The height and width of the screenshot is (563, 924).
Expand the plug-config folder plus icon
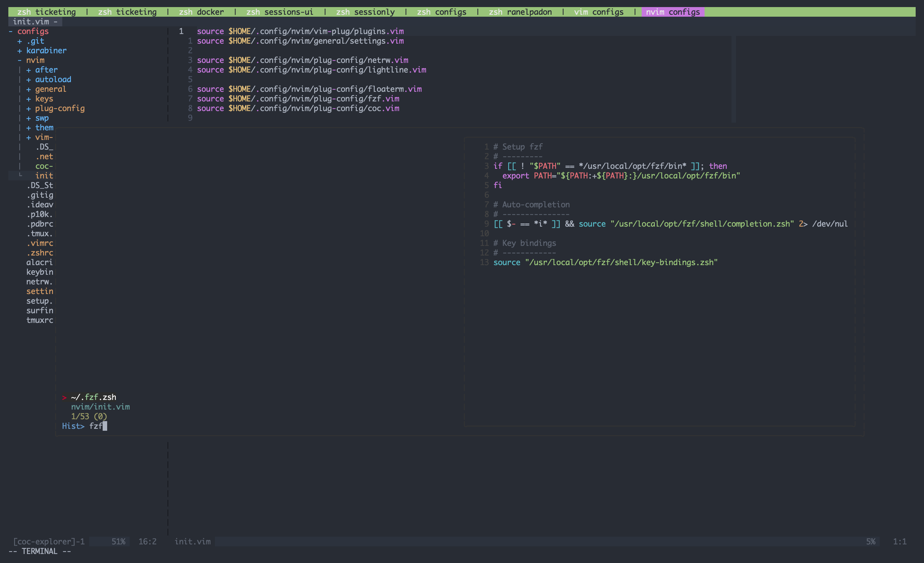[x=29, y=109]
